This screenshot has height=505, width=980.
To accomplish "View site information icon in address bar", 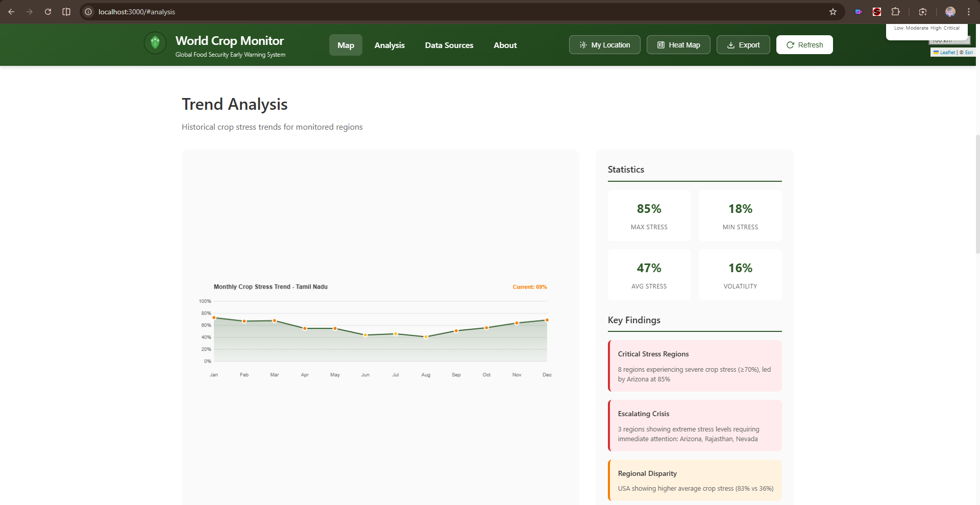I will coord(88,12).
